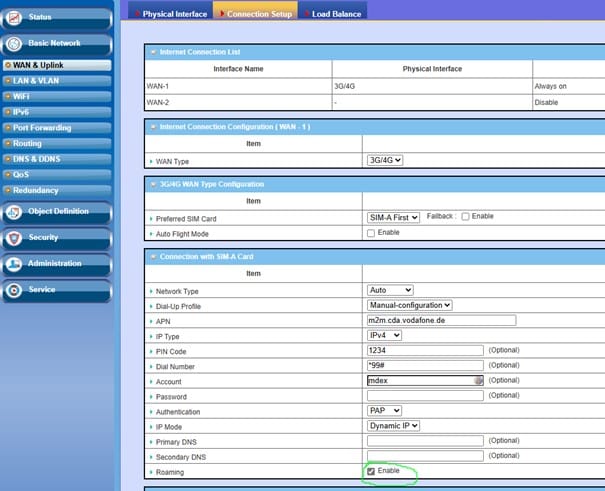Click the Interface Name column header

click(238, 69)
